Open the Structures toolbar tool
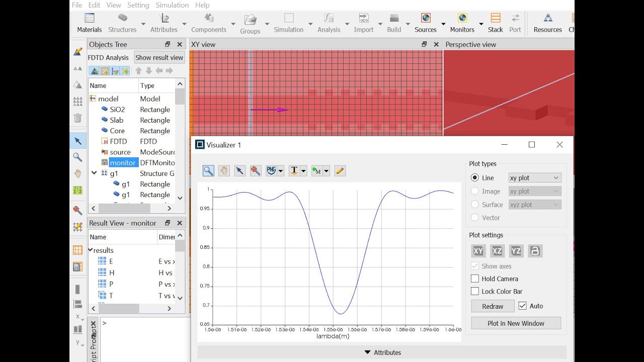The height and width of the screenshot is (362, 644). pyautogui.click(x=122, y=23)
